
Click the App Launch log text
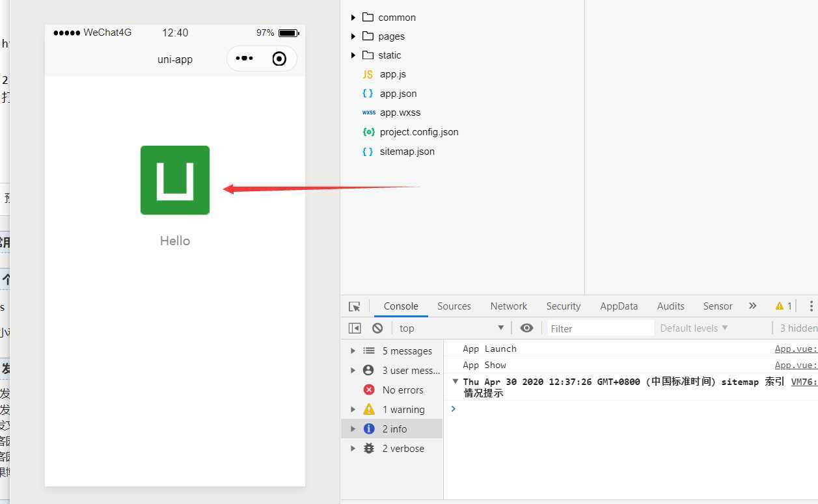coord(489,349)
